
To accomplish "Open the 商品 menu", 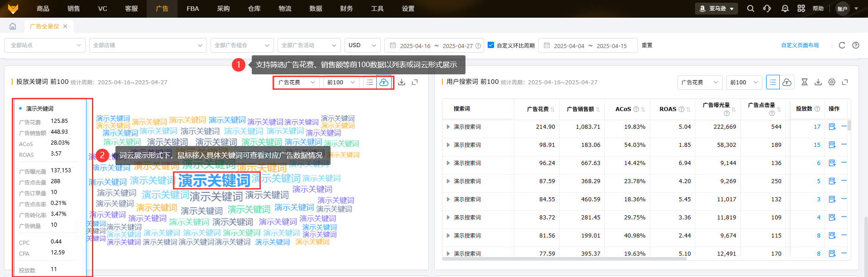I will pos(43,9).
